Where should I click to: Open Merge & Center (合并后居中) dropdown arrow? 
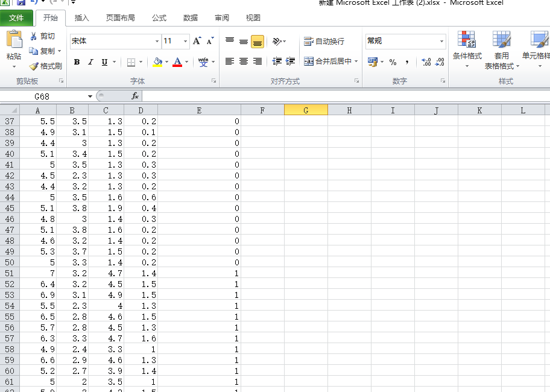click(356, 62)
